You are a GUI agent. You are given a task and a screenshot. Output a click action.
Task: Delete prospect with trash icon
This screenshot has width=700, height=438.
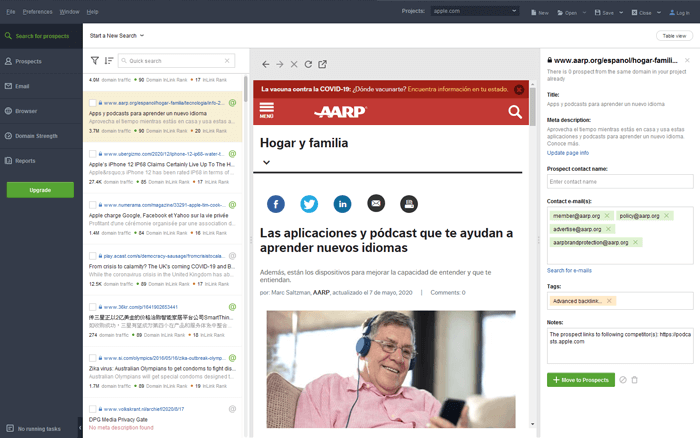[x=634, y=380]
